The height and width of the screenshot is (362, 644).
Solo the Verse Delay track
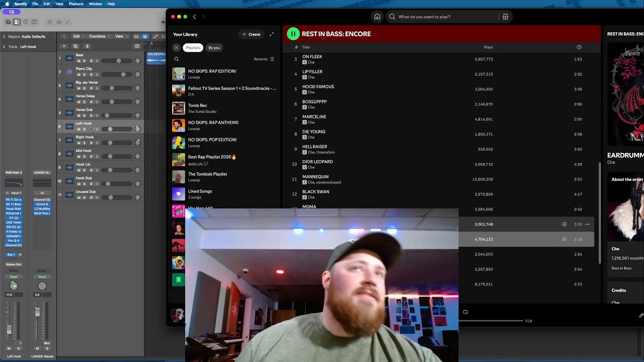(x=85, y=102)
